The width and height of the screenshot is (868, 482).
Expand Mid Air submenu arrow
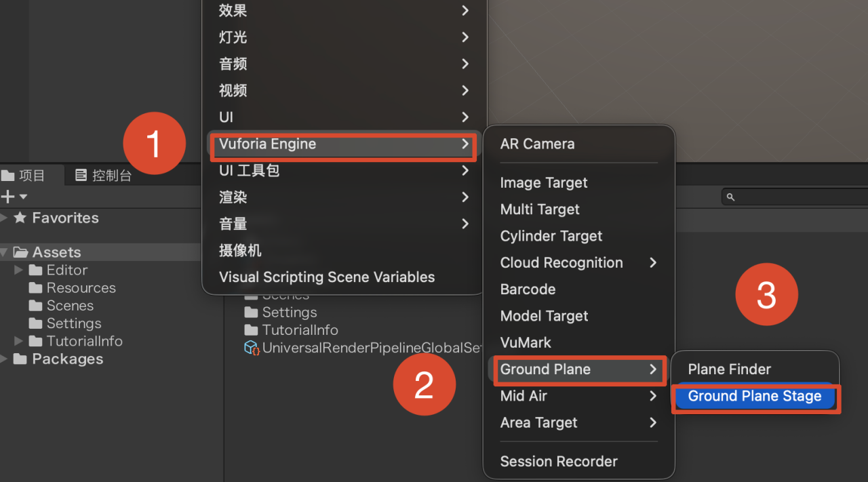653,396
